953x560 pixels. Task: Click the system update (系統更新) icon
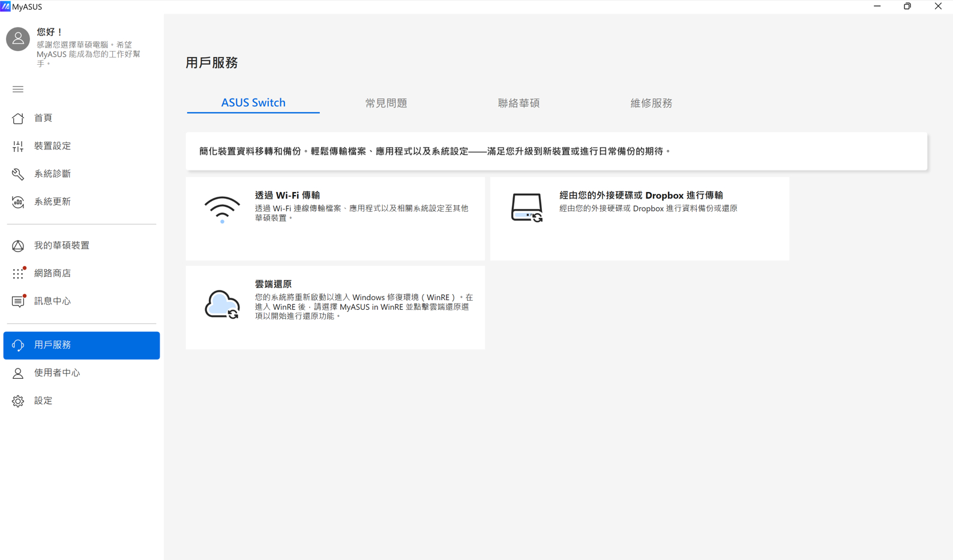(18, 202)
